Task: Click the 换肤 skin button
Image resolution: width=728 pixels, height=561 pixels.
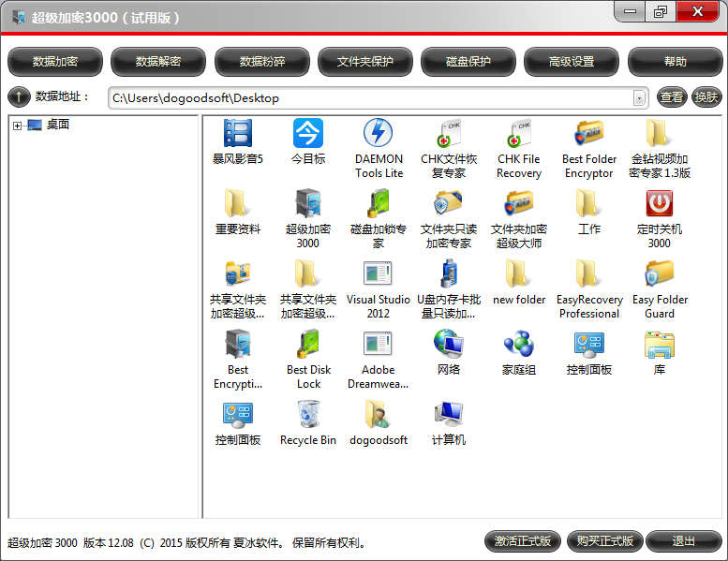Action: (706, 97)
